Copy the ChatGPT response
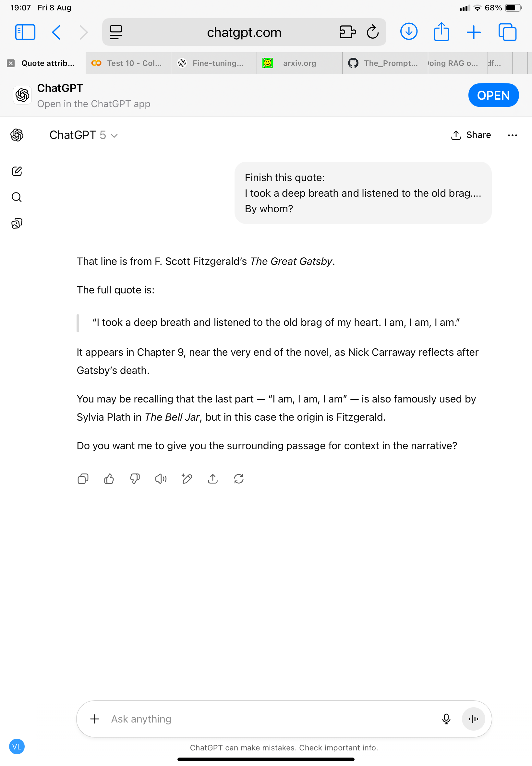Viewport: 532px width, 766px height. [83, 479]
